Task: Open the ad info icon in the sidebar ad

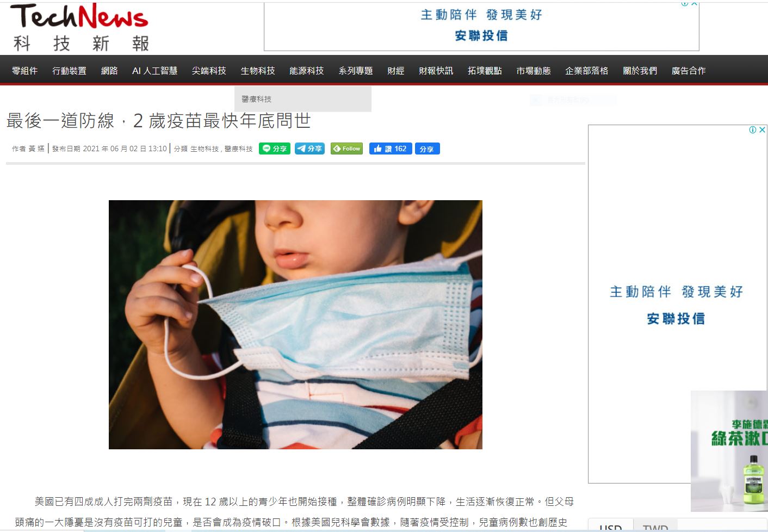Action: coord(753,129)
